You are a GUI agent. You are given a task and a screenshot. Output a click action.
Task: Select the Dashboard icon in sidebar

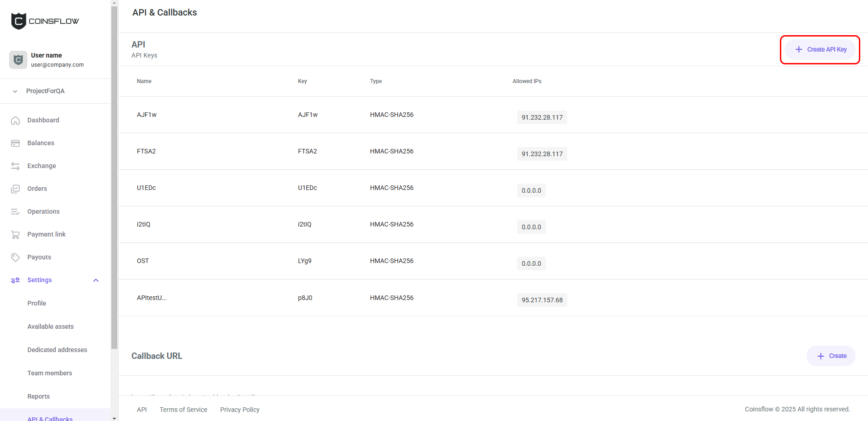tap(16, 120)
